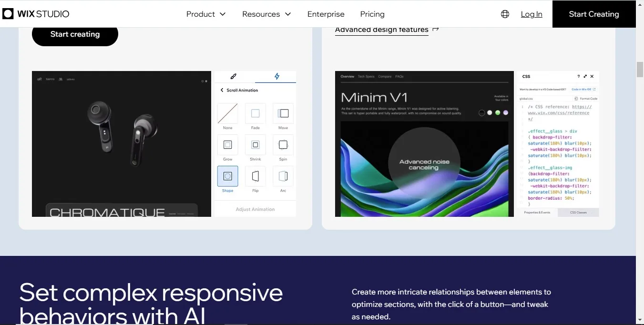
Task: Click the paintbrush design tab icon
Action: coord(234,76)
